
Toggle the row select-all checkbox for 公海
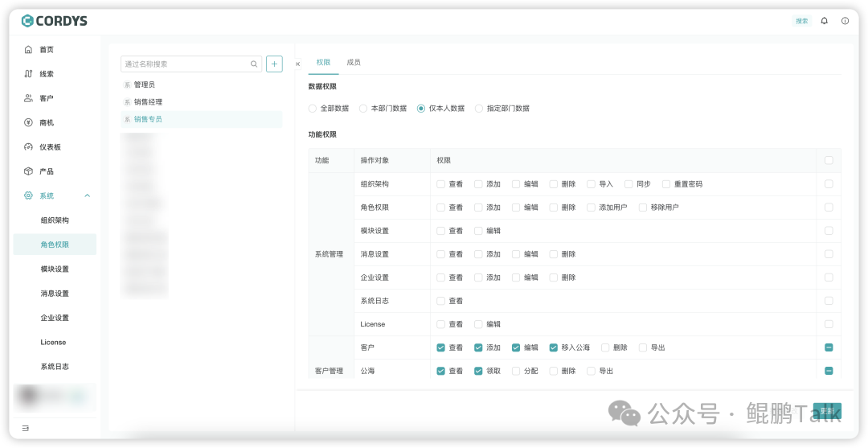pyautogui.click(x=829, y=371)
